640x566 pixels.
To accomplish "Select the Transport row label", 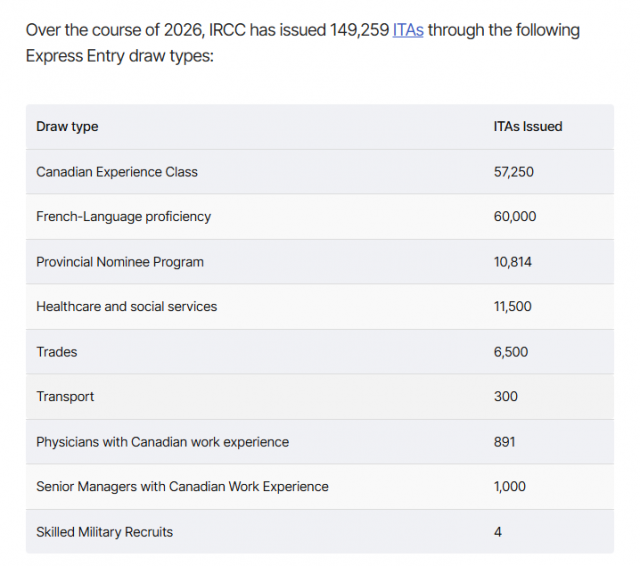I will pyautogui.click(x=65, y=397).
